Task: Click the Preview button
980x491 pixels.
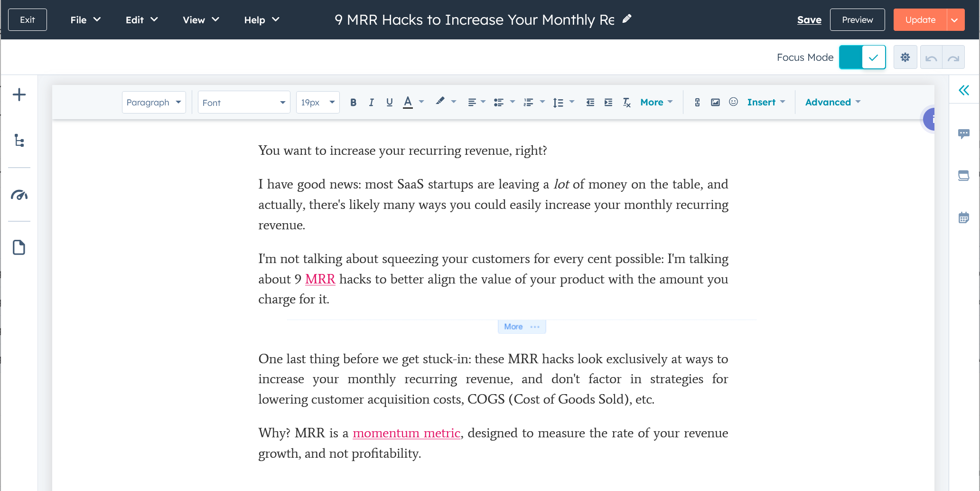Action: [x=857, y=20]
